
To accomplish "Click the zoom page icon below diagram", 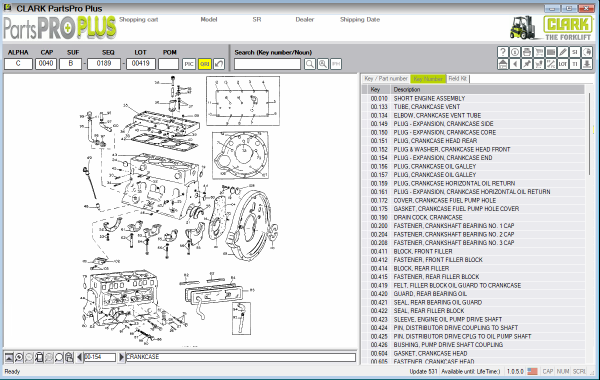I will 39,357.
